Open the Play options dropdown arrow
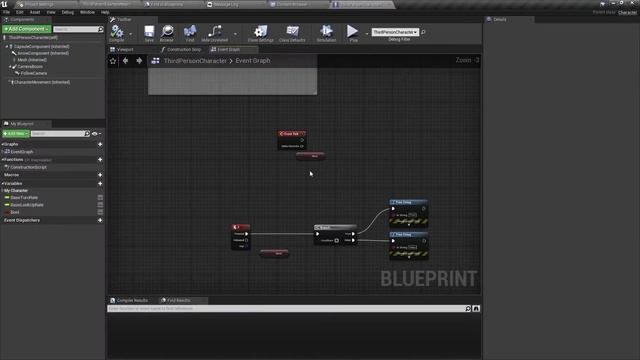640x360 pixels. pyautogui.click(x=367, y=33)
